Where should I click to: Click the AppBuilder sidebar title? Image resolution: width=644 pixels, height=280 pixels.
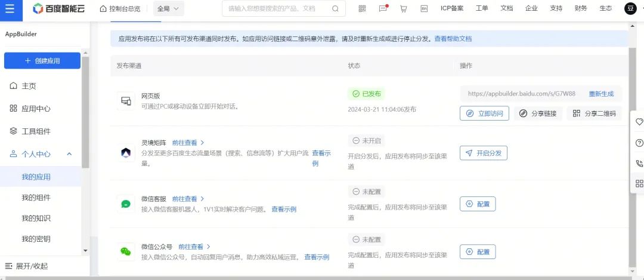tap(21, 34)
